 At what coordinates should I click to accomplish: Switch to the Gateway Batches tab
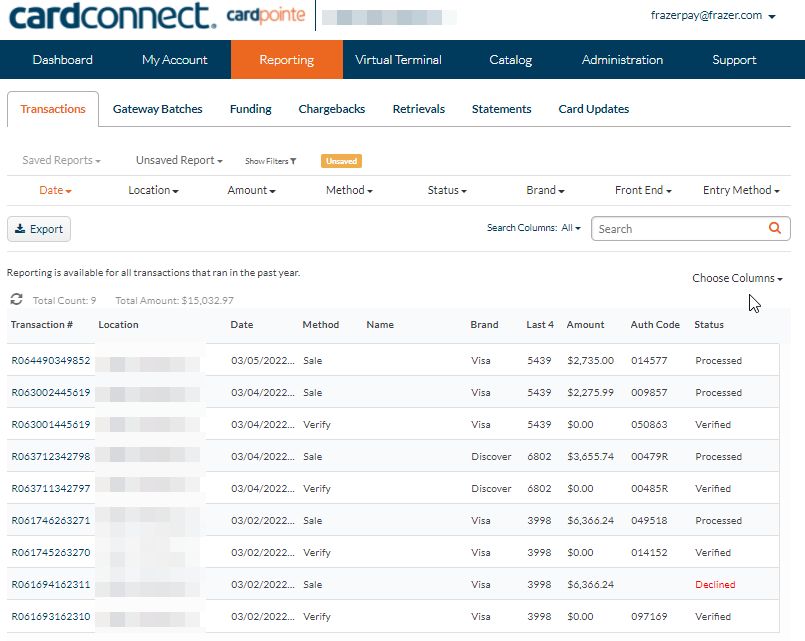158,109
